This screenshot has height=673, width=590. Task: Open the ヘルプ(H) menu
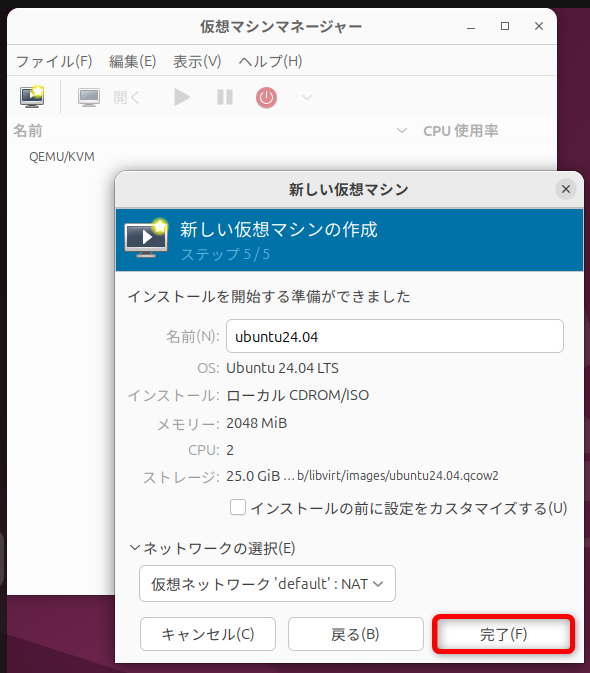[x=270, y=61]
